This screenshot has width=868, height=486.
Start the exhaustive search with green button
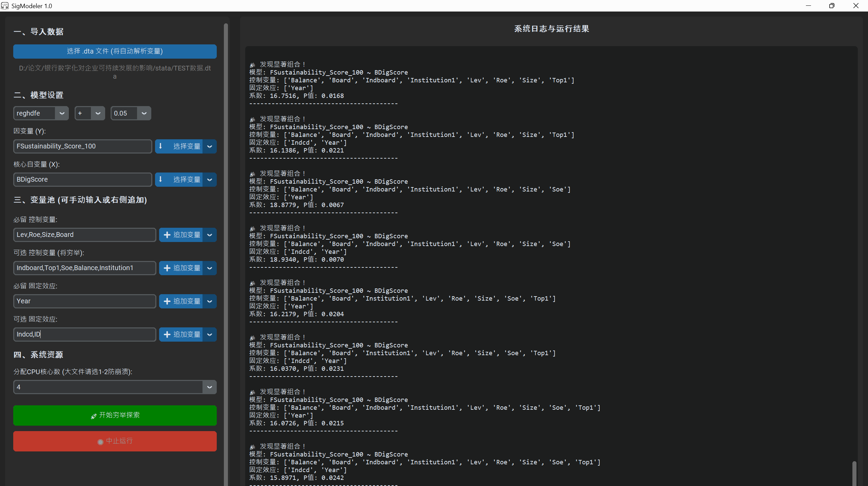tap(115, 415)
